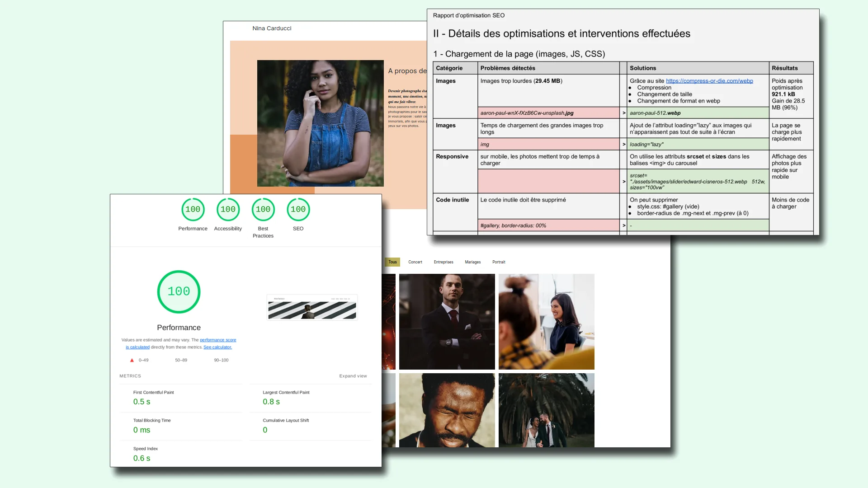Click the large Performance 100 gauge icon
This screenshot has width=868, height=488.
(x=178, y=291)
